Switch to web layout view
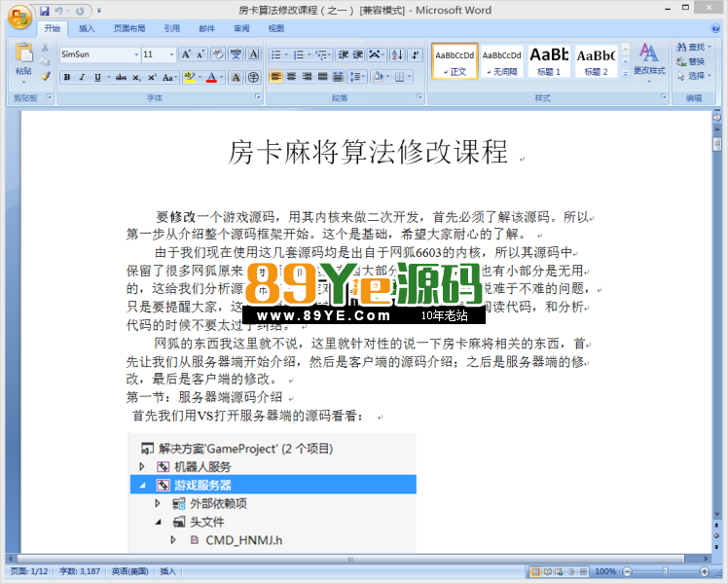This screenshot has height=584, width=728. [559, 571]
